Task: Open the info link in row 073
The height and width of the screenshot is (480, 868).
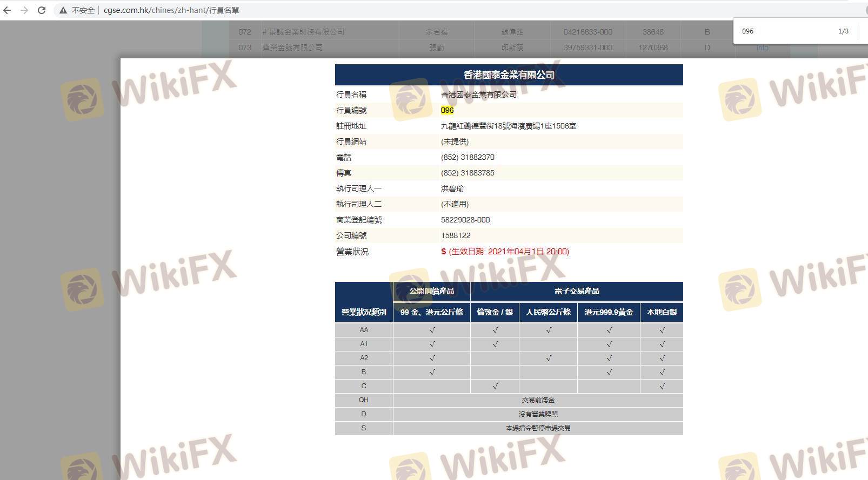Action: [x=762, y=48]
